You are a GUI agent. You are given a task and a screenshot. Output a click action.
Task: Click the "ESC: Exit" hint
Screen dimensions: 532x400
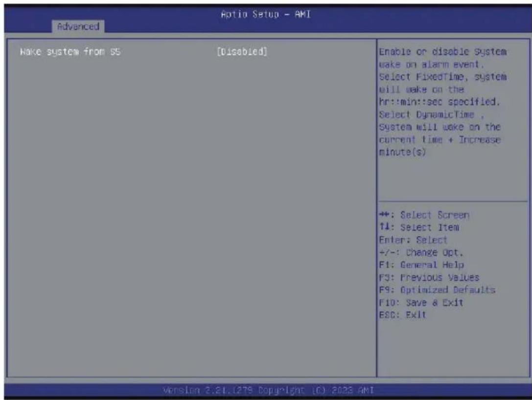(402, 315)
